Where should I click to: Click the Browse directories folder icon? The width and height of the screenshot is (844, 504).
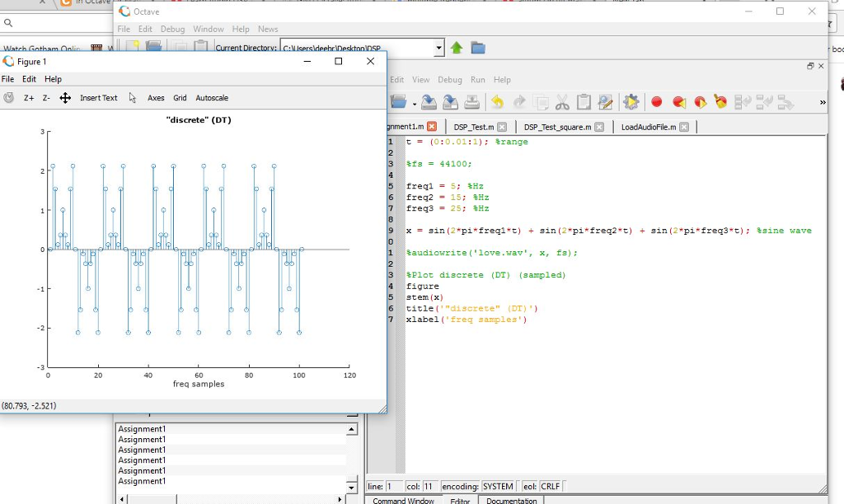[x=478, y=48]
